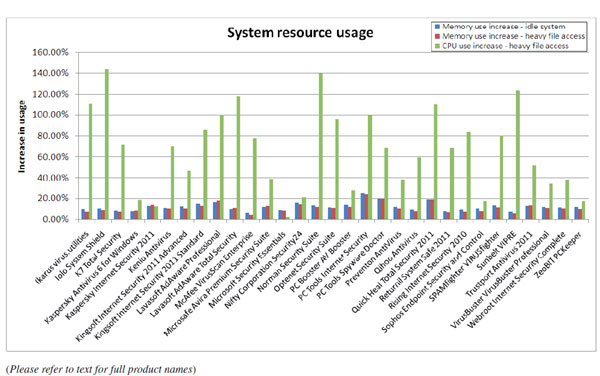The width and height of the screenshot is (600, 376).
Task: Click the 120.00% axis label
Action: (51, 94)
